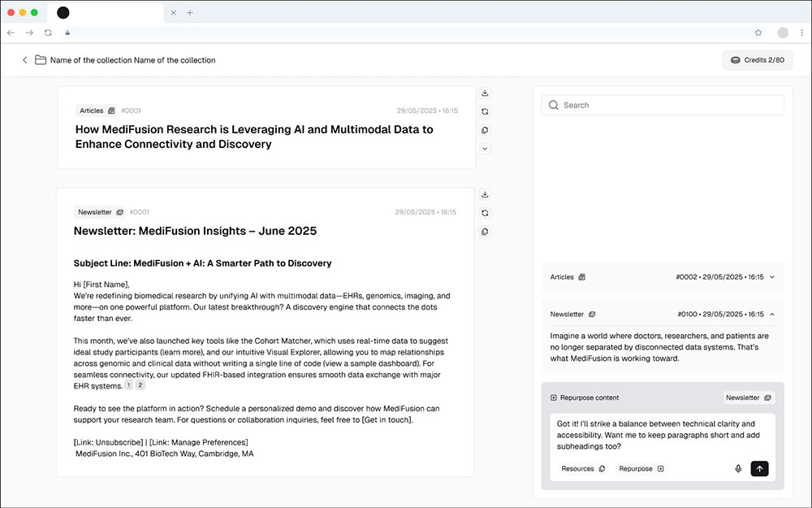This screenshot has width=812, height=508.
Task: Click the address bar lock icon
Action: pyautogui.click(x=67, y=33)
